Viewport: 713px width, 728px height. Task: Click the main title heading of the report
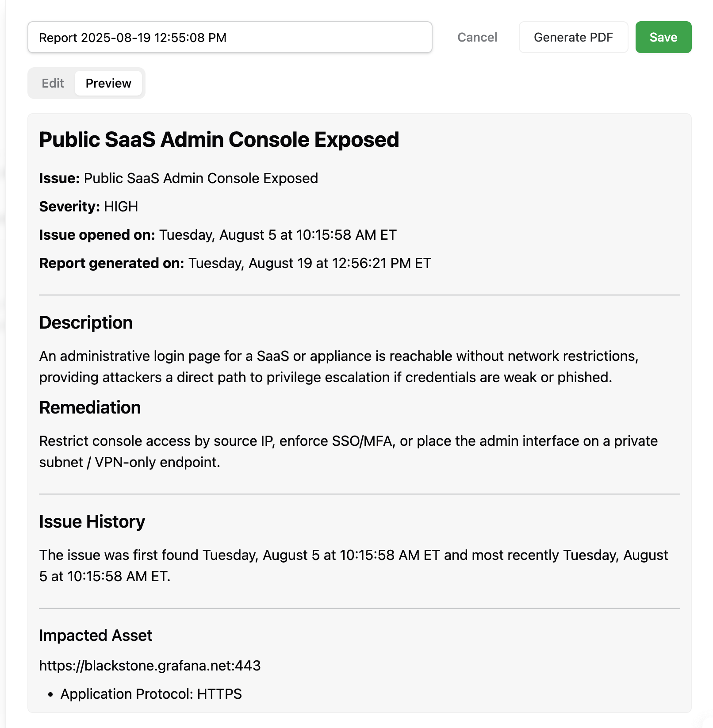[x=219, y=140]
